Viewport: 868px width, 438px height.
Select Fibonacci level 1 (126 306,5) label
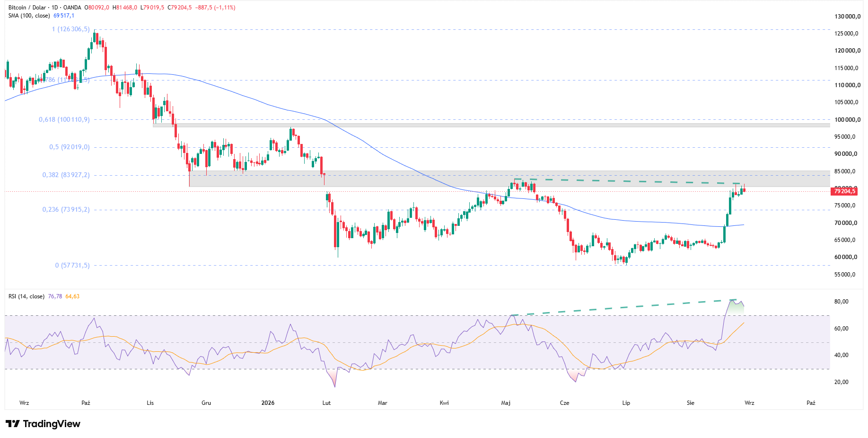coord(70,29)
